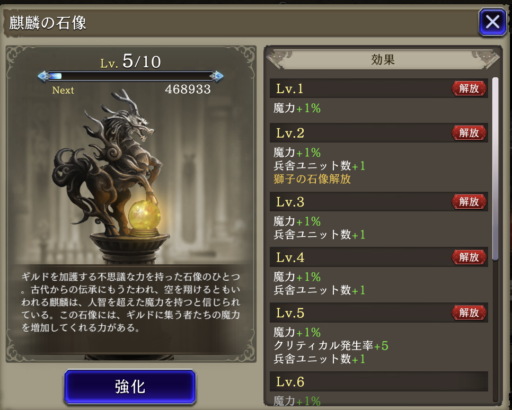Select the Lv.1 effect header

tap(379, 88)
